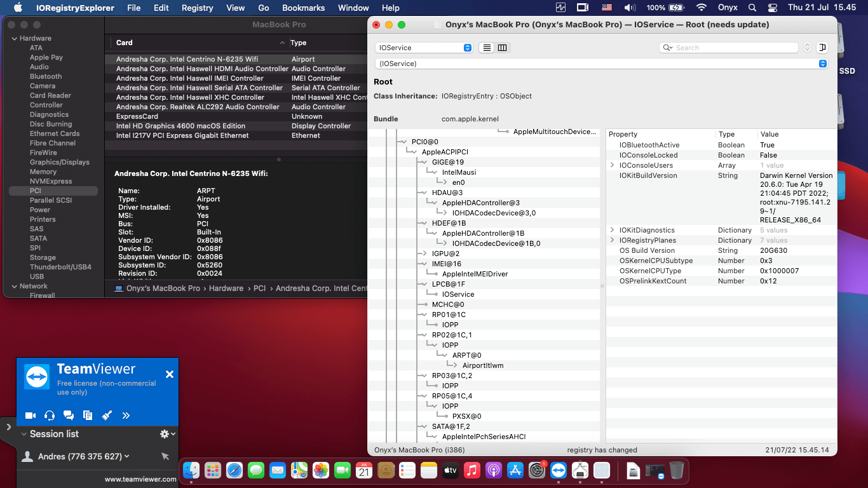Open the TeamViewer chat bubbles icon
The image size is (868, 488).
pyautogui.click(x=69, y=416)
